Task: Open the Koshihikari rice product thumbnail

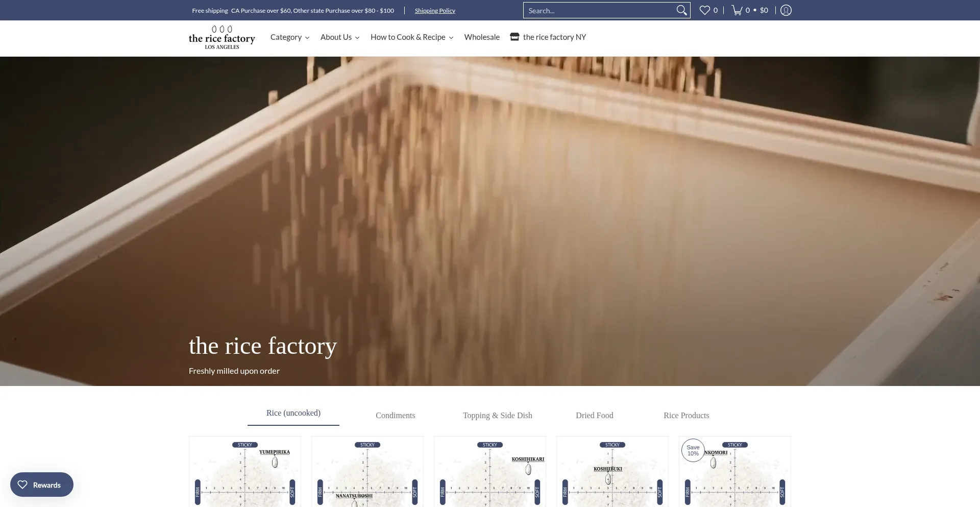Action: click(490, 472)
